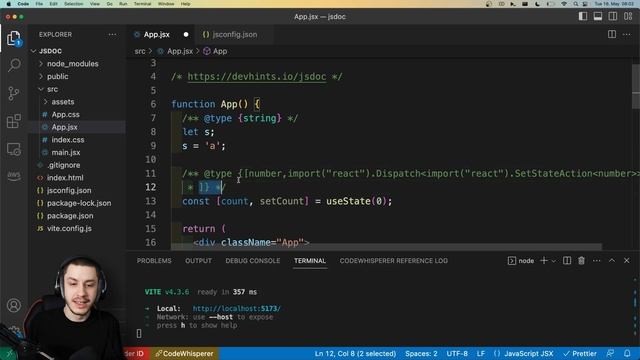Click CodeWhisperer status bar item

[184, 353]
